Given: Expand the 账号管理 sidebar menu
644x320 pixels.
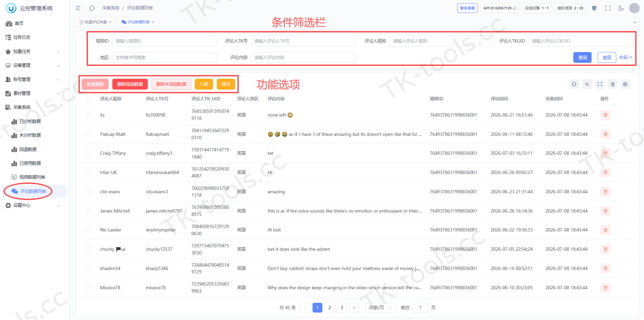Looking at the screenshot, I should tap(33, 79).
